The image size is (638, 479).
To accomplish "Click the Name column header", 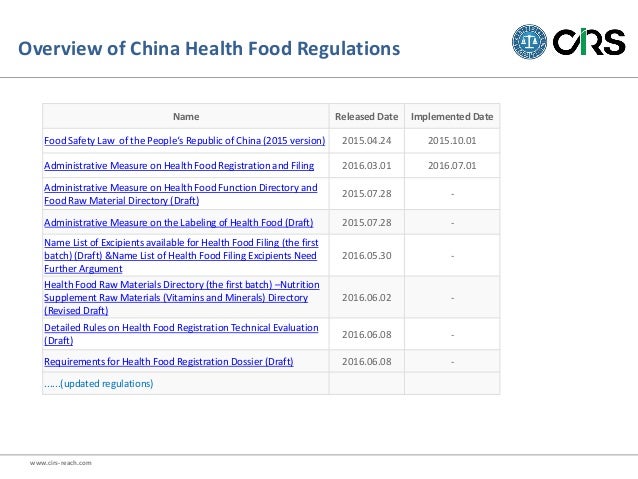I will [186, 117].
